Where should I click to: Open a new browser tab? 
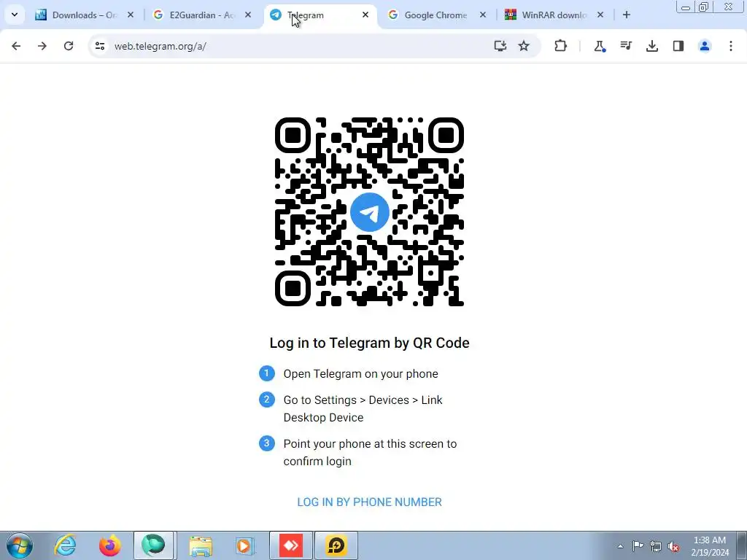[627, 15]
